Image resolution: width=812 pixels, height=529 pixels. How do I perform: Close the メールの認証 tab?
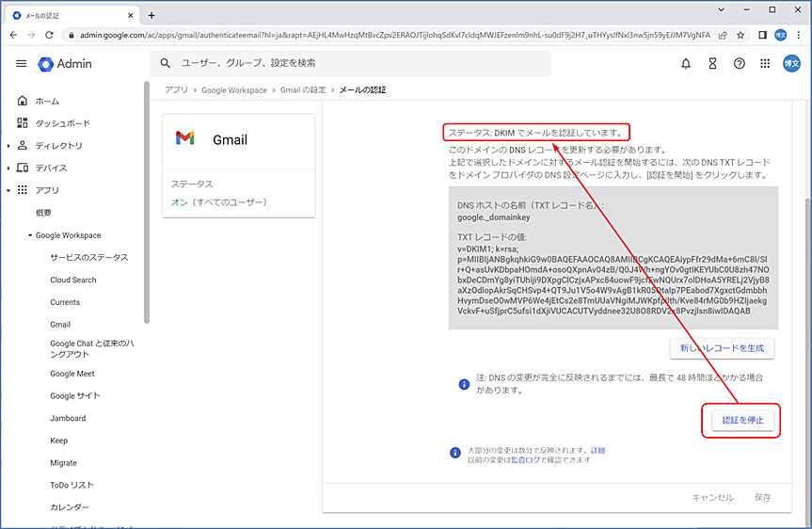[130, 16]
